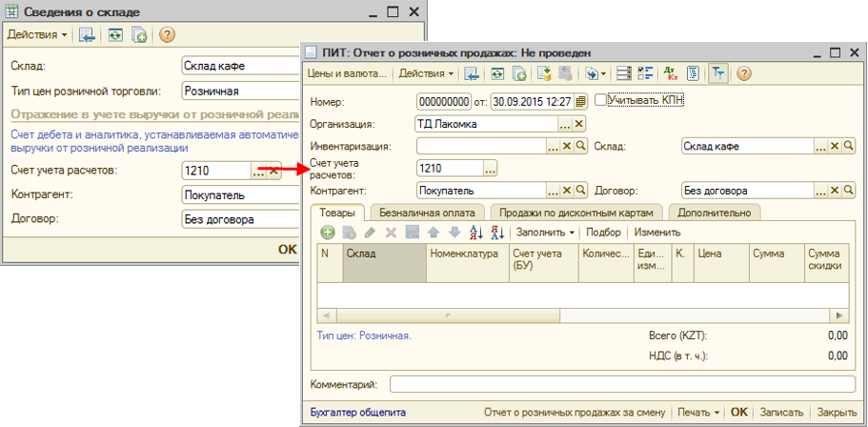Click the sort descending icon in Товары toolbar

pyautogui.click(x=497, y=233)
